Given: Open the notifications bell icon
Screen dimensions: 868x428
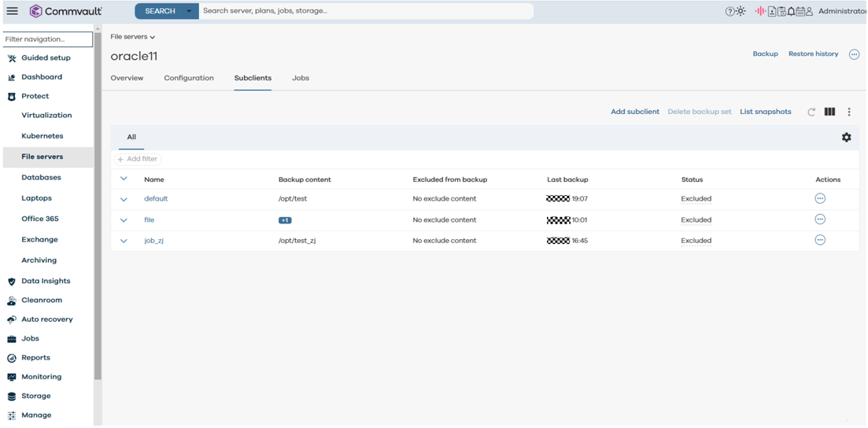Looking at the screenshot, I should (791, 11).
